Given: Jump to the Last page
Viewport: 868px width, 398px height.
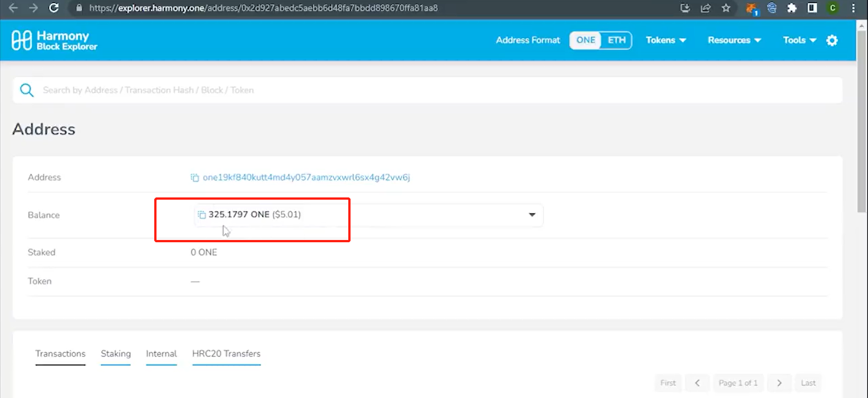Looking at the screenshot, I should click(x=808, y=383).
